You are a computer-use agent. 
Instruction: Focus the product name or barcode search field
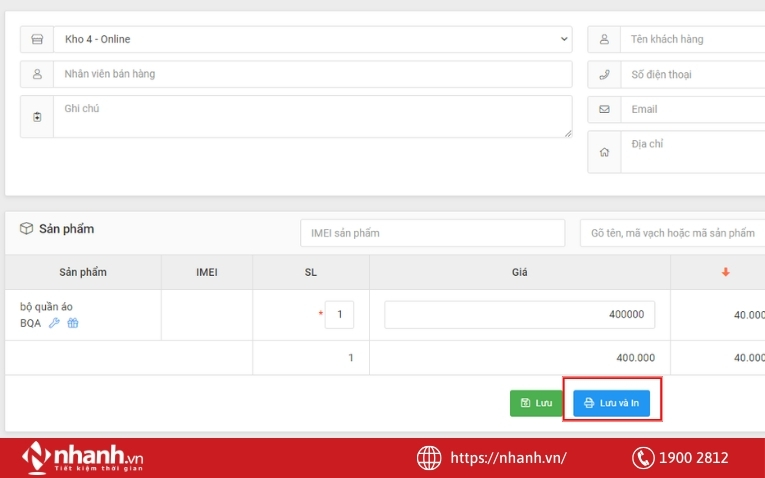point(673,233)
